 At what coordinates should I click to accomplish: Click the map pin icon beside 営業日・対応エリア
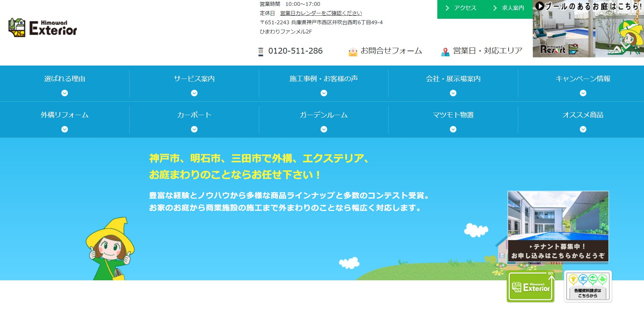pos(445,51)
